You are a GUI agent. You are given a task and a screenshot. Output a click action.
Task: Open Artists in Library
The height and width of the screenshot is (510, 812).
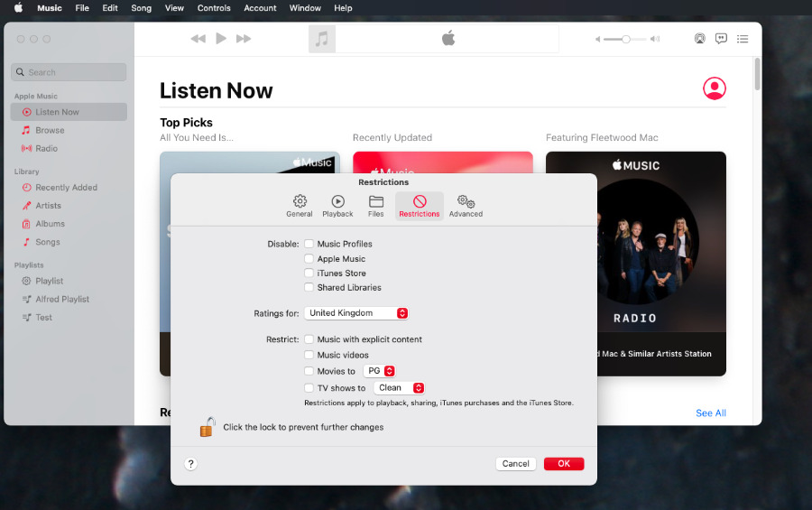pos(69,205)
